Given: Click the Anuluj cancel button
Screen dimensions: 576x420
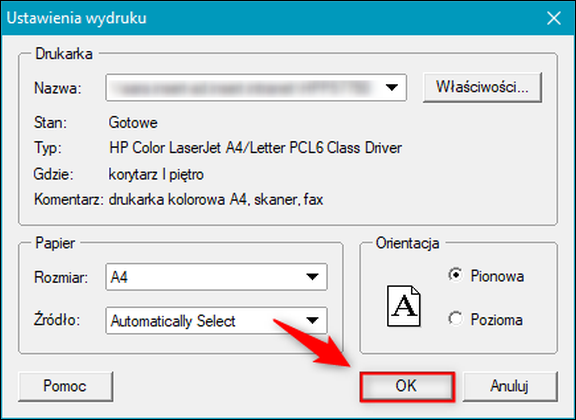Looking at the screenshot, I should 510,386.
